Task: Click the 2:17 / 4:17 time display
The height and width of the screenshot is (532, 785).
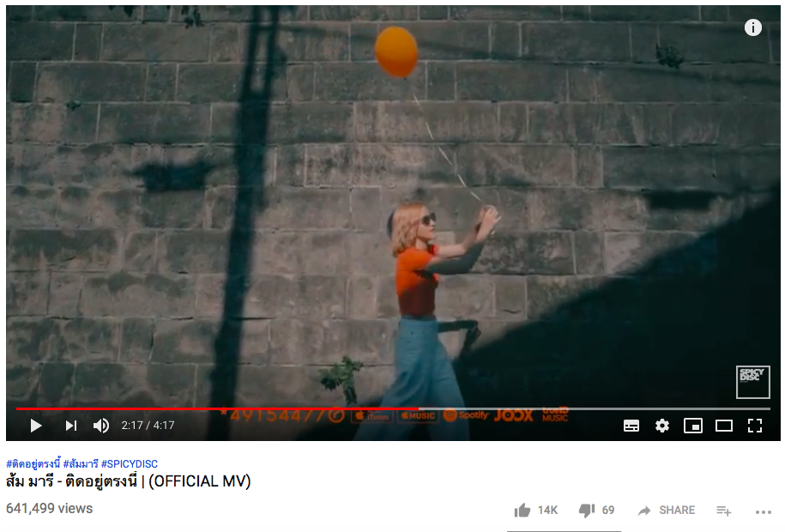Action: click(148, 426)
